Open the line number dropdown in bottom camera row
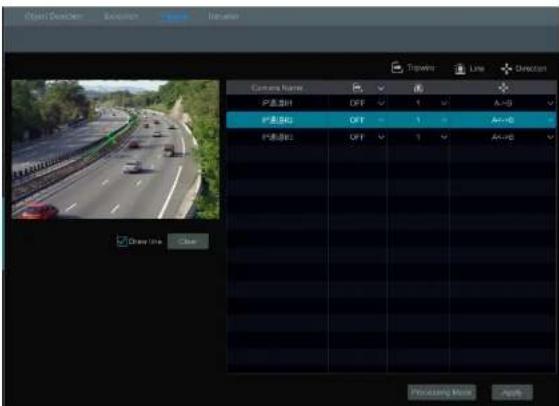The image size is (559, 406). pos(444,137)
